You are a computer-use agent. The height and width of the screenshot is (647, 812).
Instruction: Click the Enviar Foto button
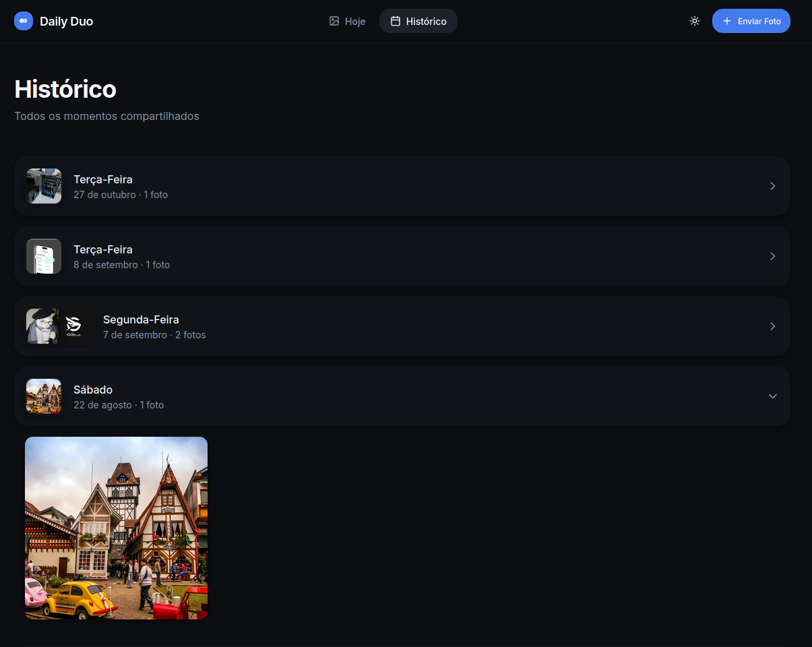[x=751, y=21]
